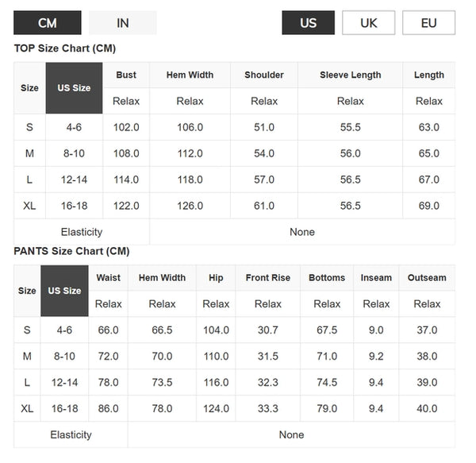Viewport: 476px width, 463px height.
Task: Switch units to IN
Action: click(123, 23)
